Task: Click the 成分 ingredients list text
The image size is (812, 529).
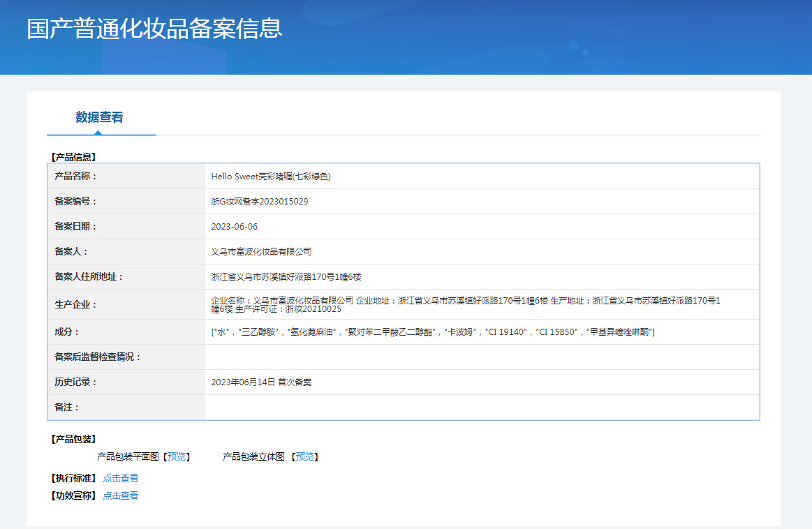Action: (432, 331)
